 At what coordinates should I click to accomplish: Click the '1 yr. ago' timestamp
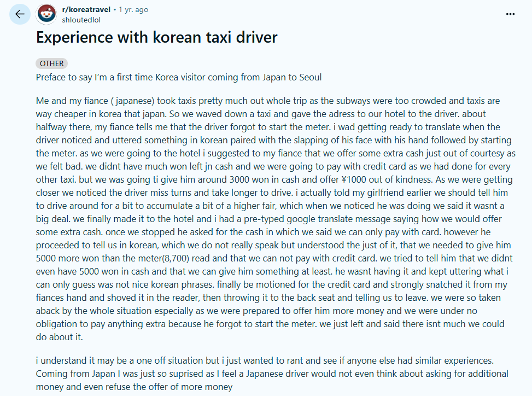pos(133,9)
